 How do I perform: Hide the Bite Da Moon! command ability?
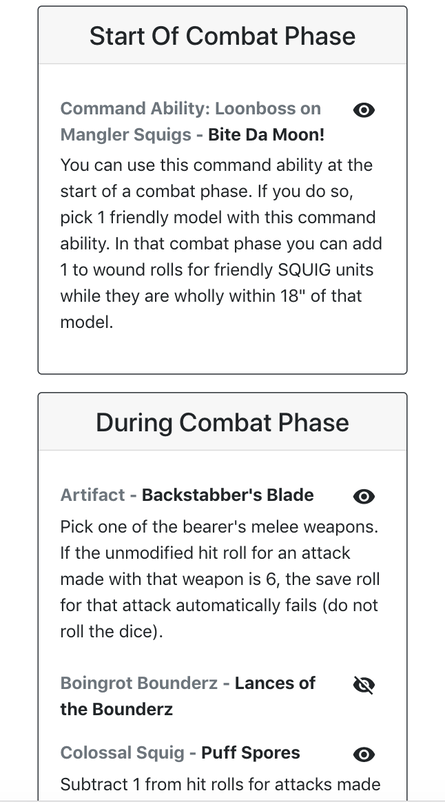pyautogui.click(x=364, y=110)
